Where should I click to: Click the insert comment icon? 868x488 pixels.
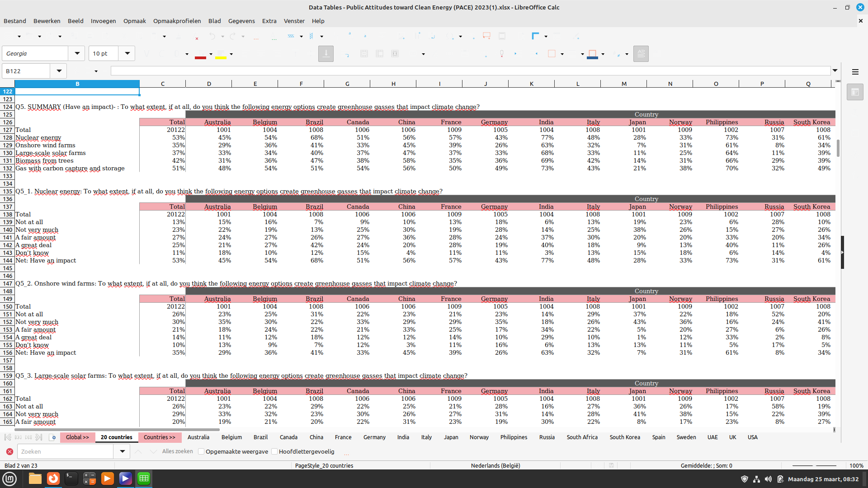[x=486, y=36]
